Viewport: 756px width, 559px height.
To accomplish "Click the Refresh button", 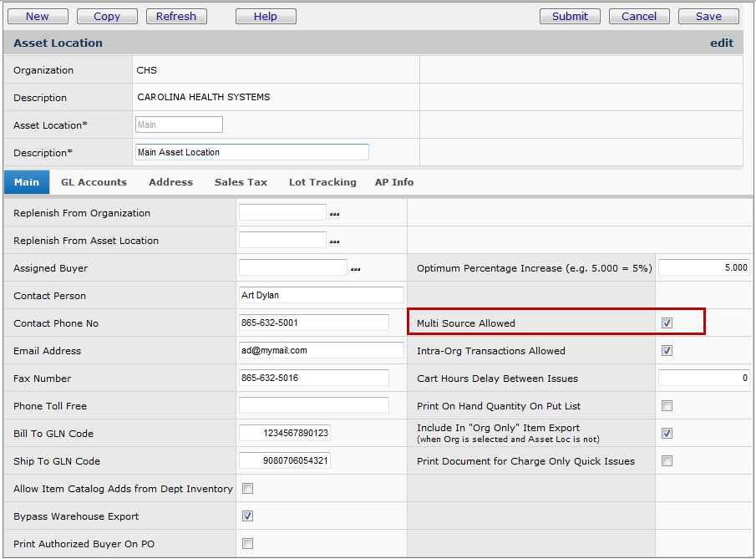I will click(176, 16).
